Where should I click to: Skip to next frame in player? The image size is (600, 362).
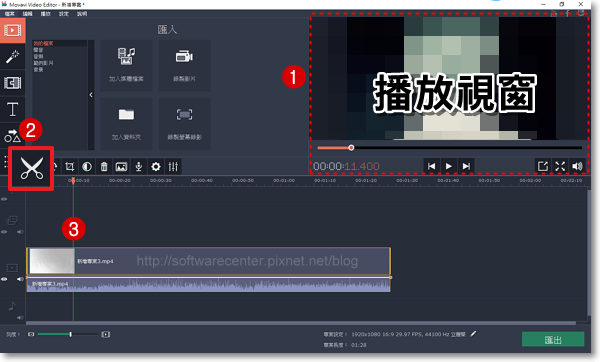(x=466, y=166)
